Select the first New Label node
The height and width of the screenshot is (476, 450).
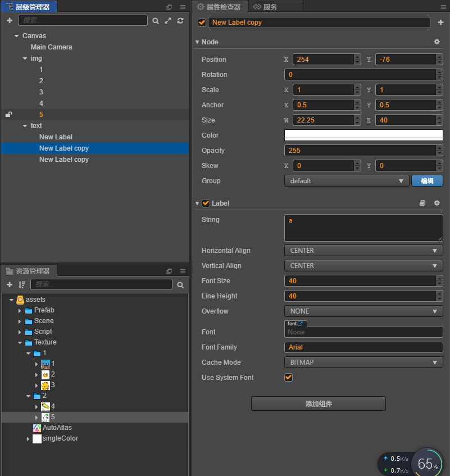click(56, 137)
